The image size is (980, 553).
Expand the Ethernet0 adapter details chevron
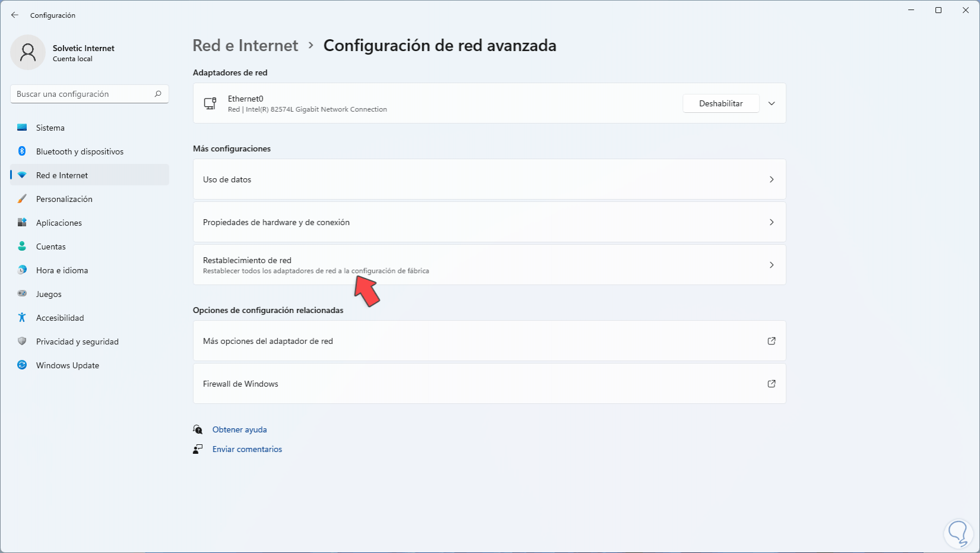tap(772, 103)
